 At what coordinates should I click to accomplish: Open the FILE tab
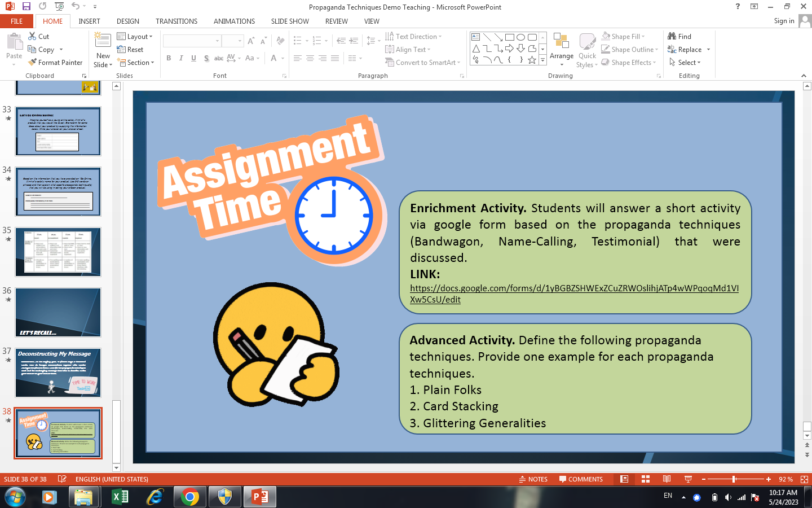coord(17,21)
